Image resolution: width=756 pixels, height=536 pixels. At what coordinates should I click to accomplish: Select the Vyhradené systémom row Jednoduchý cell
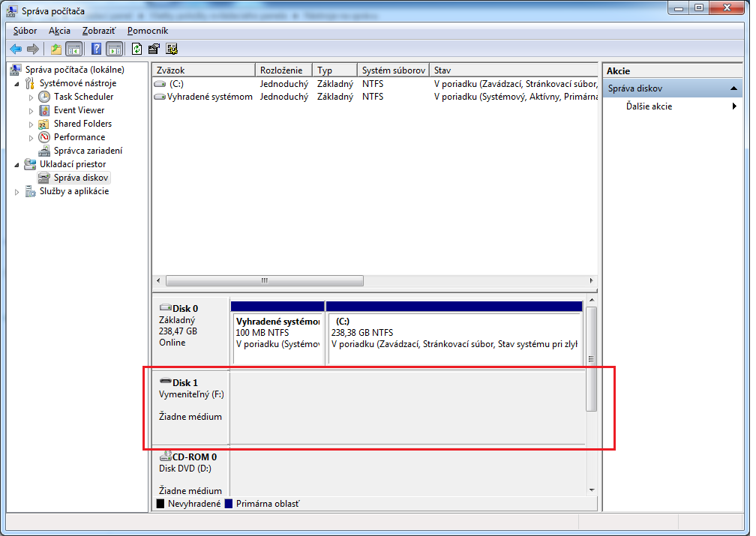click(284, 97)
